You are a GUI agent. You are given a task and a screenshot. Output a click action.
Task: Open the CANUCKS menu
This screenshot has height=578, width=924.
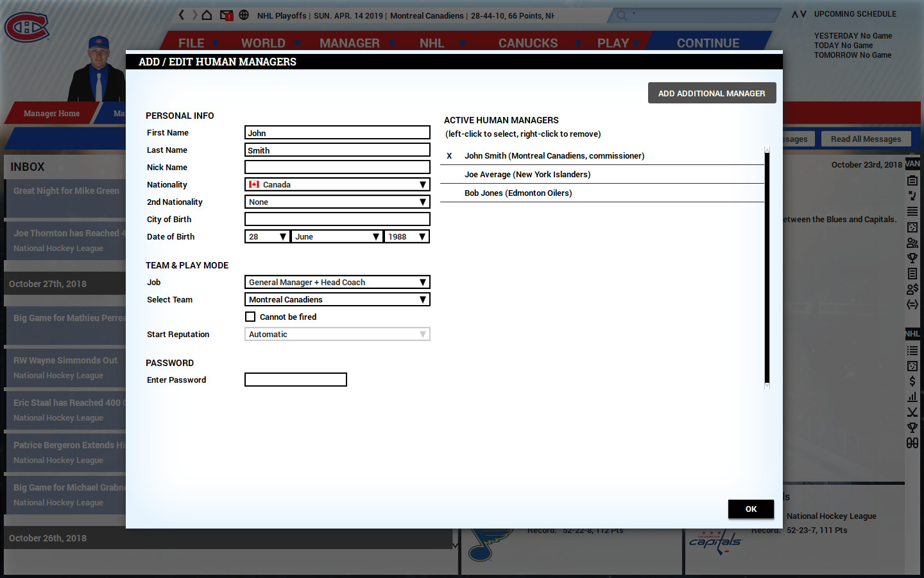(x=527, y=42)
